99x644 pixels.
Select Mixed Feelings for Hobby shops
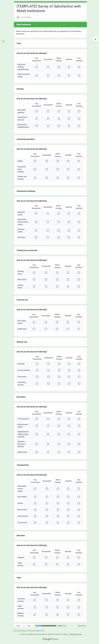click(x=59, y=452)
